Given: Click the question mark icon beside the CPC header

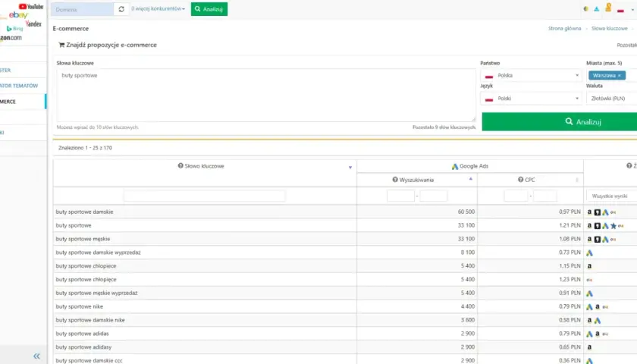Looking at the screenshot, I should (520, 180).
